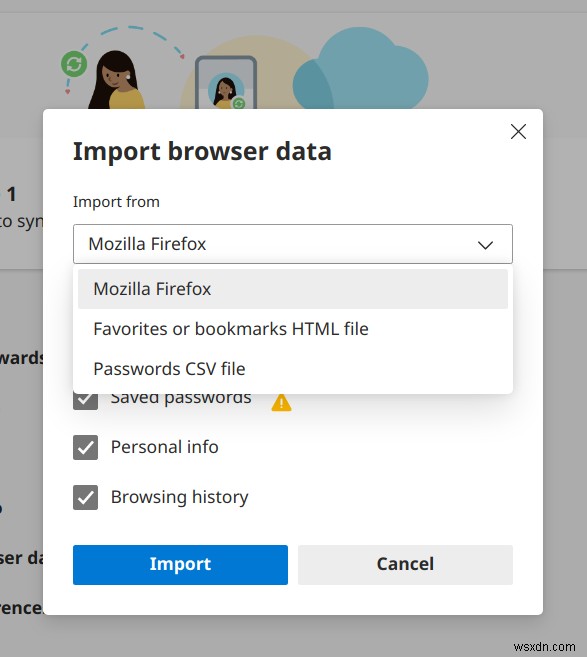Choose Passwords CSV file option
587x657 pixels.
(x=292, y=369)
